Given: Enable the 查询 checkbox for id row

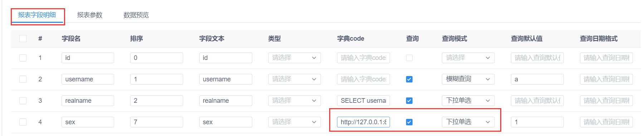Looking at the screenshot, I should pyautogui.click(x=409, y=58).
